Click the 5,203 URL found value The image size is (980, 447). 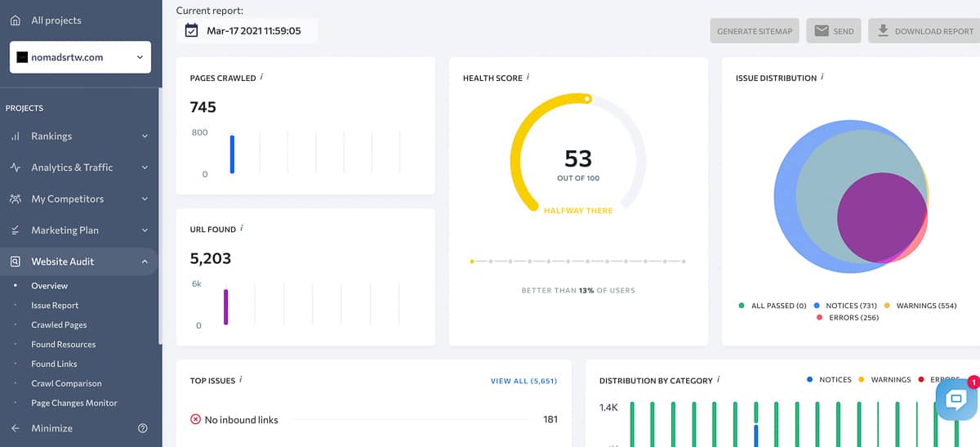pyautogui.click(x=211, y=258)
